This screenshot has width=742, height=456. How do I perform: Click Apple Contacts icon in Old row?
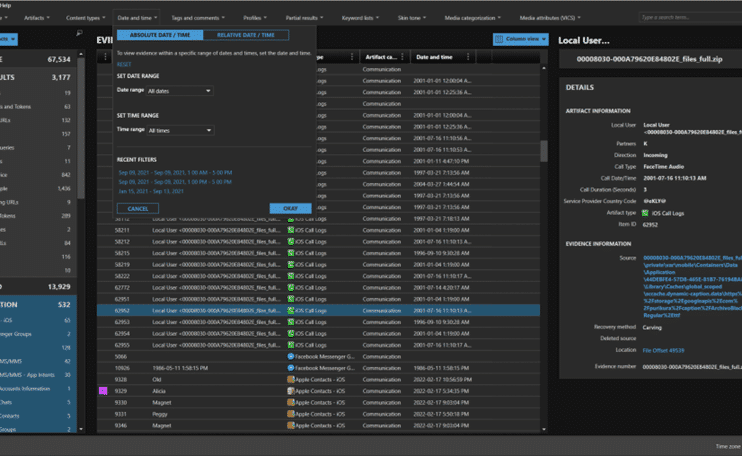(x=291, y=379)
